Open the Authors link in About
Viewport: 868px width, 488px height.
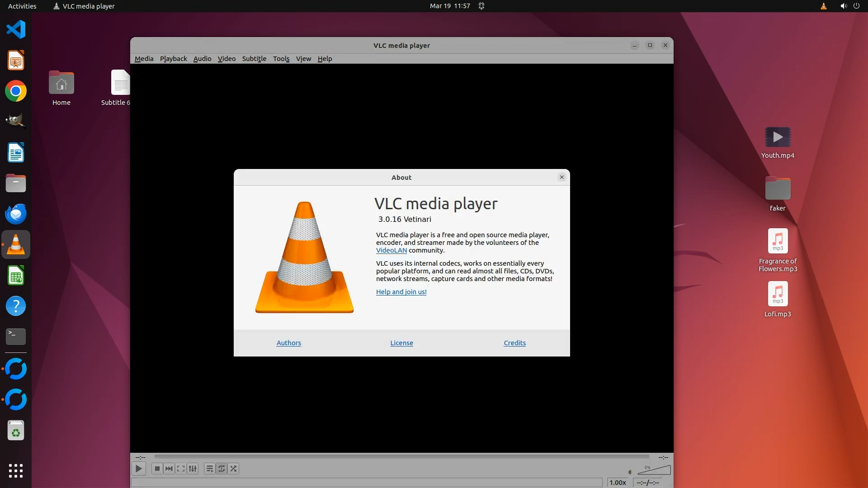[x=288, y=343]
